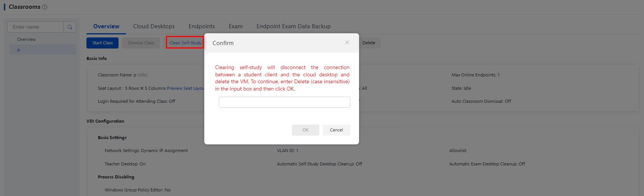Click the help icon next to Classrooms
Image resolution: width=644 pixels, height=196 pixels.
45,7
